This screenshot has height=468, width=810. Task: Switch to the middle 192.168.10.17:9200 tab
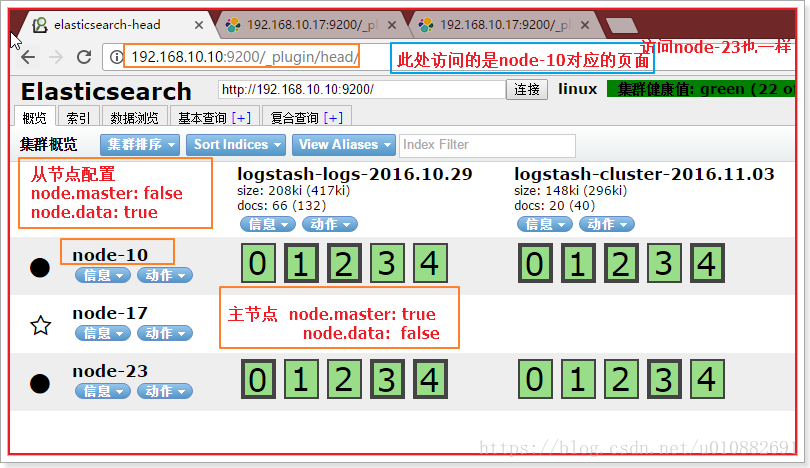click(311, 25)
